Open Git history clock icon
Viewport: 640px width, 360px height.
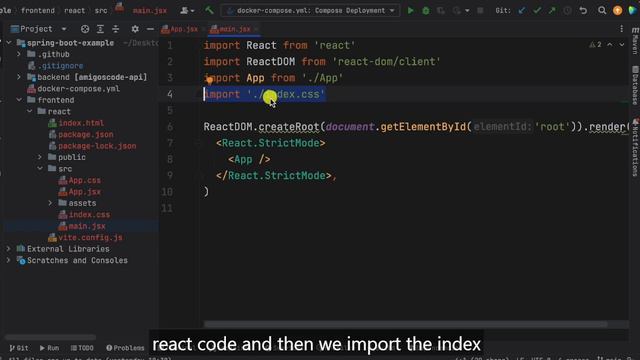(567, 11)
